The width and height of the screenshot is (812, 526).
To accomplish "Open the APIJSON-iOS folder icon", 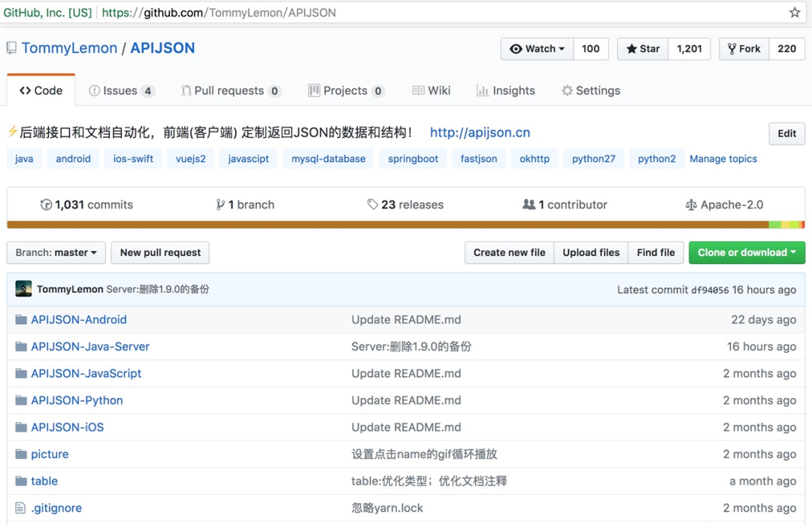I will (21, 427).
